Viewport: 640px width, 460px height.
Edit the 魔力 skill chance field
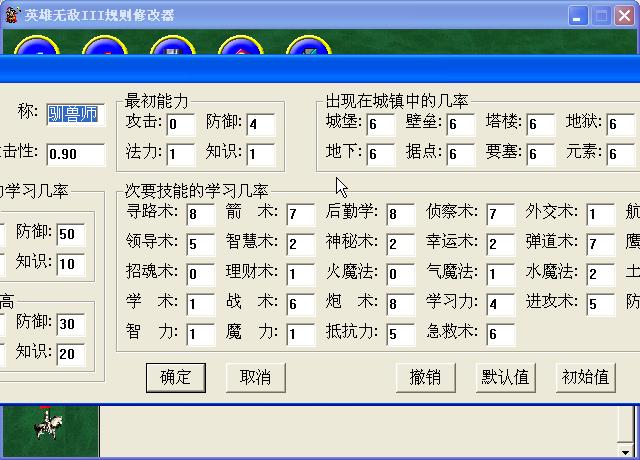pos(301,334)
